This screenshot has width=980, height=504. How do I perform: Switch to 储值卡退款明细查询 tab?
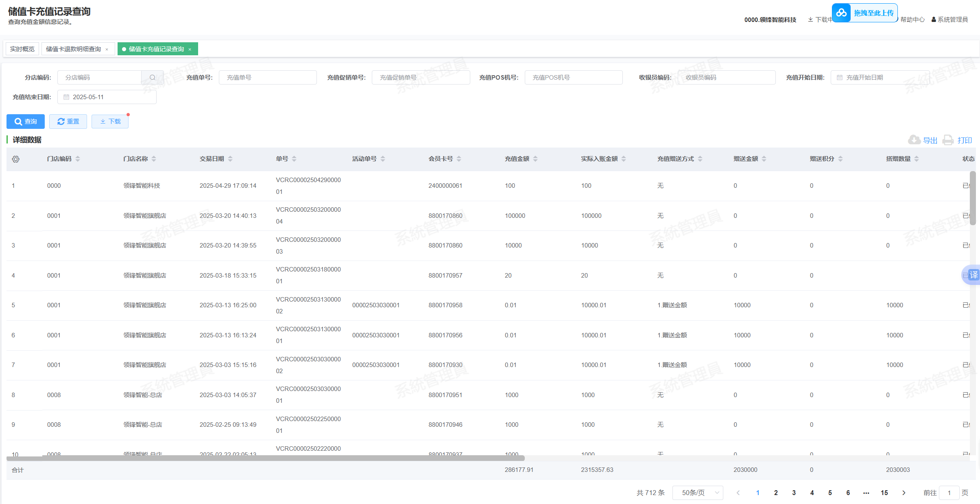[x=73, y=49]
